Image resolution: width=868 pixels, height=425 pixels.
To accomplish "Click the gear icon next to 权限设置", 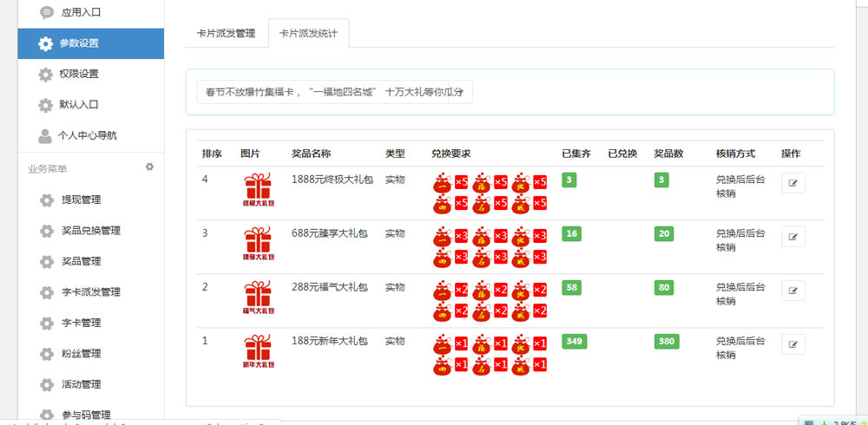I will click(x=46, y=74).
